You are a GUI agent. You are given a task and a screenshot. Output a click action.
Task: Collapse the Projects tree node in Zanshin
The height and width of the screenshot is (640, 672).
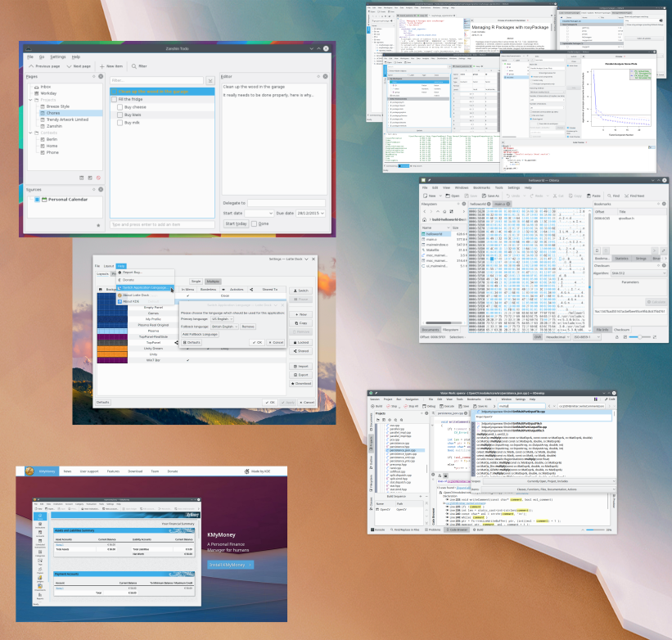click(x=30, y=100)
